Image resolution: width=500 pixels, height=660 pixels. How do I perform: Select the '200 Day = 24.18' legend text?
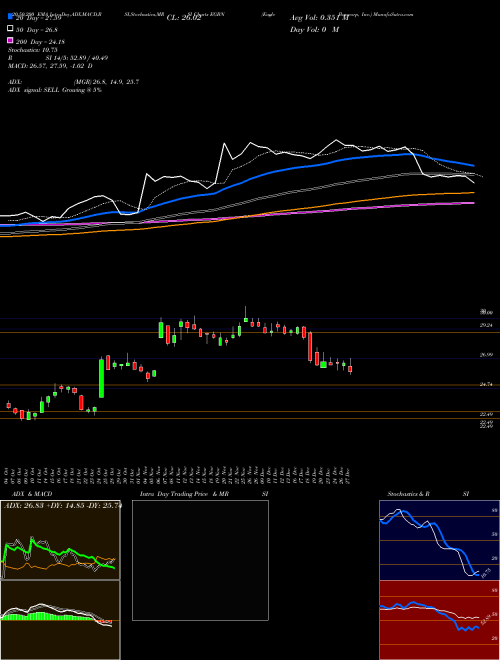pyautogui.click(x=40, y=42)
